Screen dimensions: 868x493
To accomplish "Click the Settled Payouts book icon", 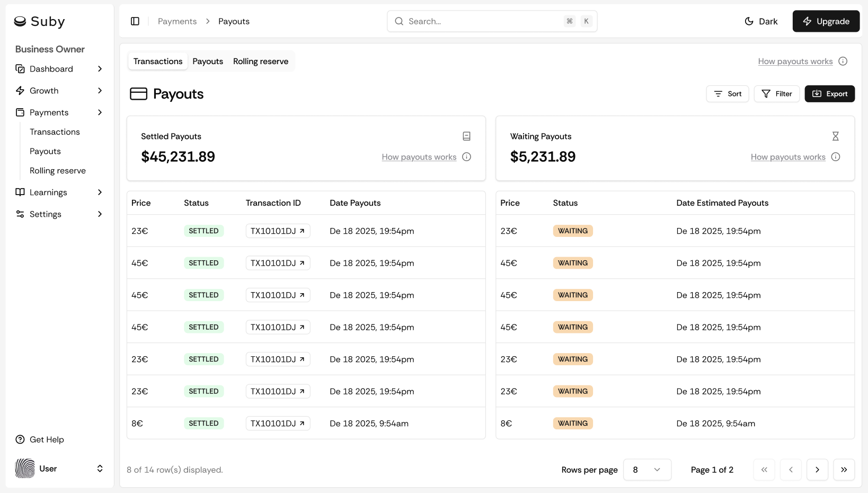I will pos(466,136).
